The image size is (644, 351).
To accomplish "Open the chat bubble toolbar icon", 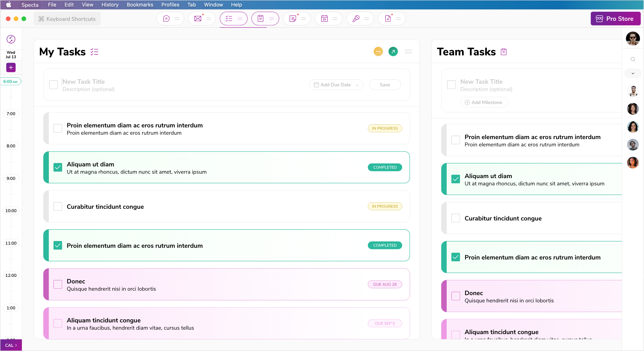I will click(x=166, y=19).
